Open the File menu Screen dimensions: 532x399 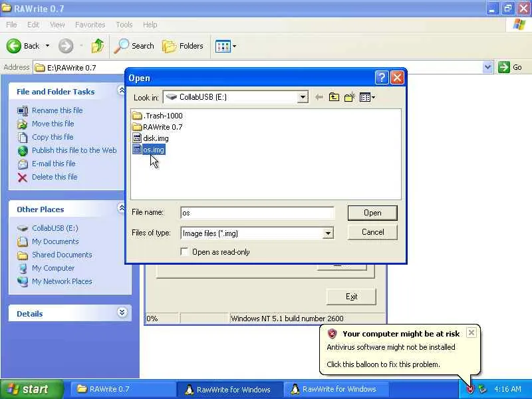(11, 25)
